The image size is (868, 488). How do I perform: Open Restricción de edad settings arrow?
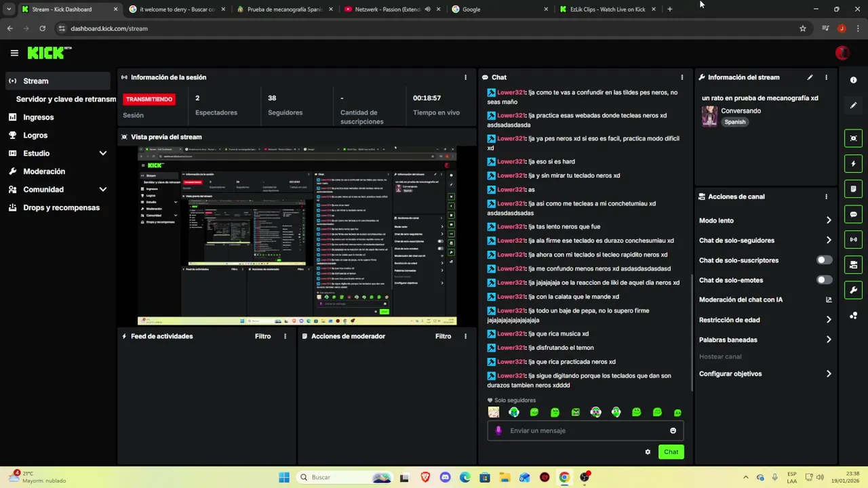(829, 320)
